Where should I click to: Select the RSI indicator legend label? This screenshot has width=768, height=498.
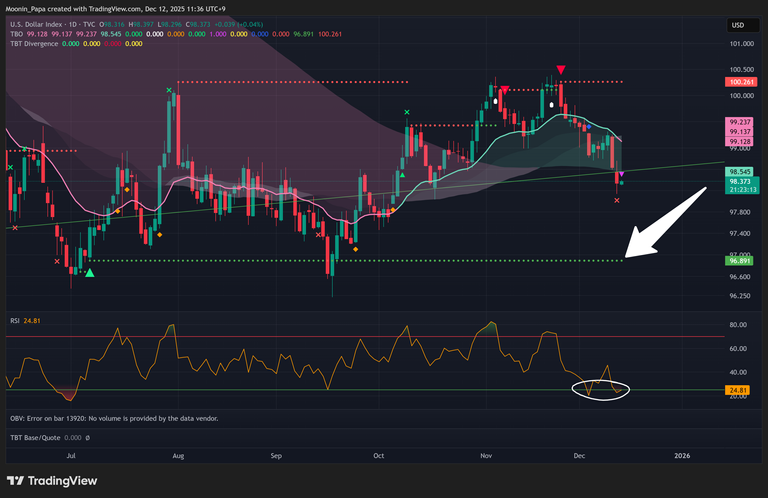tap(12, 321)
